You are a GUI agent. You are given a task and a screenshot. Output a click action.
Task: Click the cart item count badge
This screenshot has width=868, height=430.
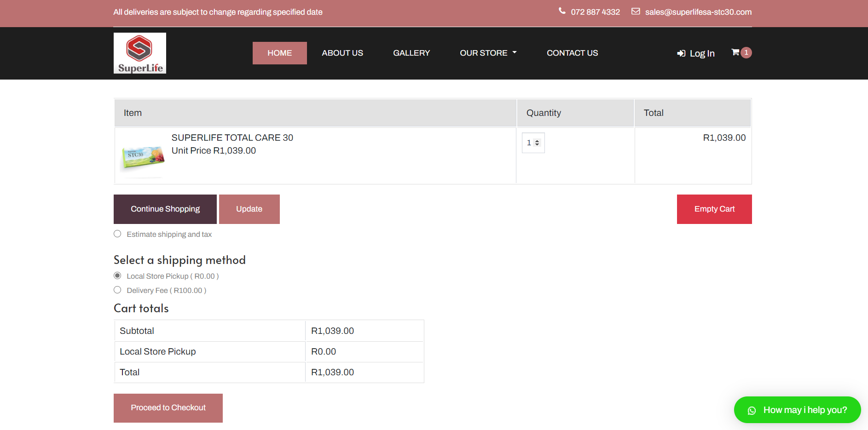(x=746, y=52)
